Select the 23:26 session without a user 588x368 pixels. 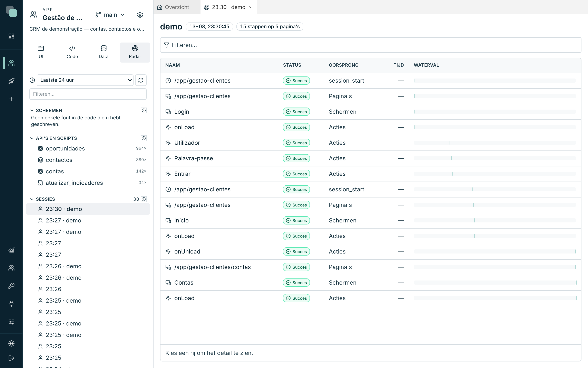[88, 289]
